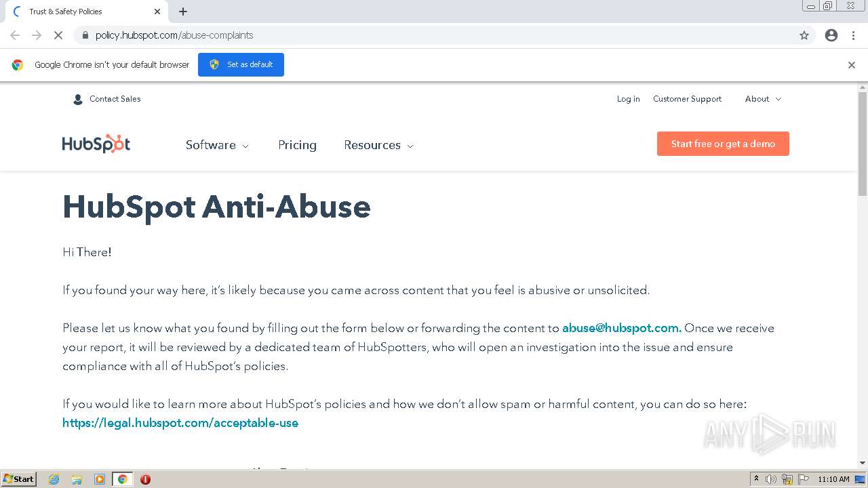This screenshot has width=868, height=488.
Task: Click the scrollbar up arrow
Action: pos(863,87)
